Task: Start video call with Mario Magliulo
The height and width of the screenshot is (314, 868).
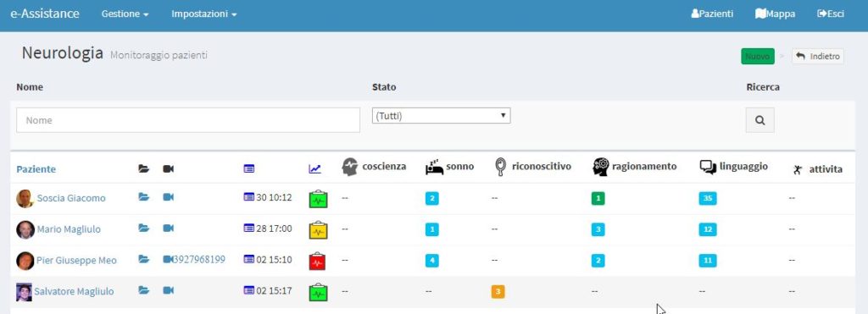Action: [x=169, y=228]
